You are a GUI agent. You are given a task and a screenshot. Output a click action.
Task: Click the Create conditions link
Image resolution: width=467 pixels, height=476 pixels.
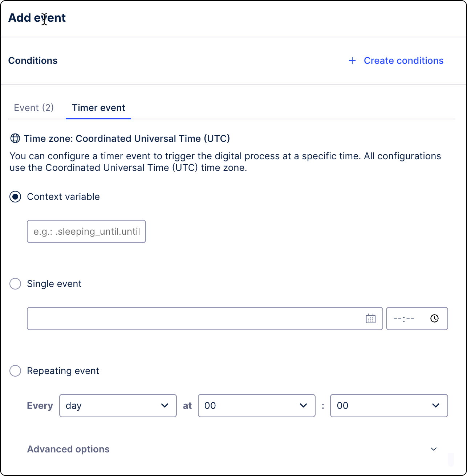point(403,61)
